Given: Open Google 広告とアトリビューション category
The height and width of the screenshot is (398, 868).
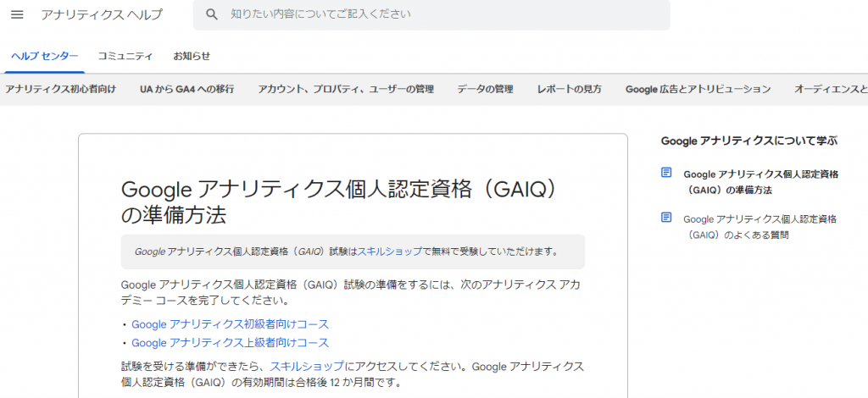Looking at the screenshot, I should click(698, 89).
